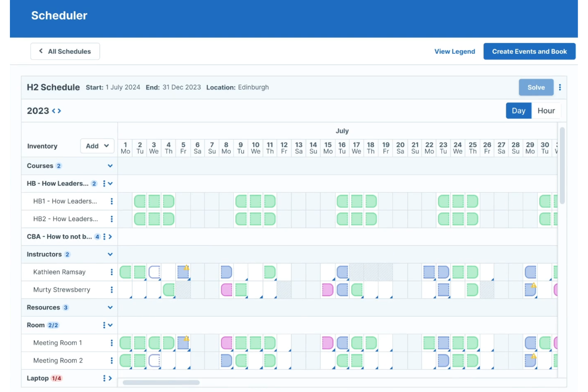Open the CBA course kebab menu

pos(104,236)
